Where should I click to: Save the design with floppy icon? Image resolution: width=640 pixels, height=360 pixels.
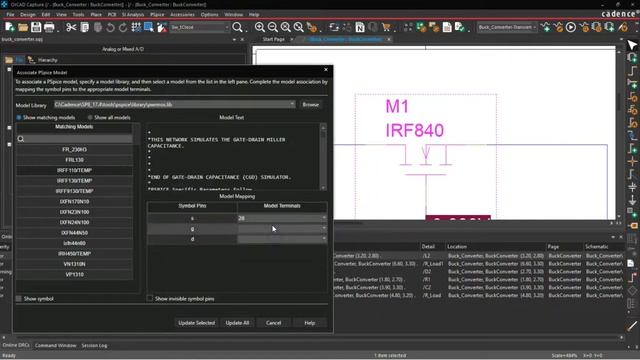(x=36, y=27)
